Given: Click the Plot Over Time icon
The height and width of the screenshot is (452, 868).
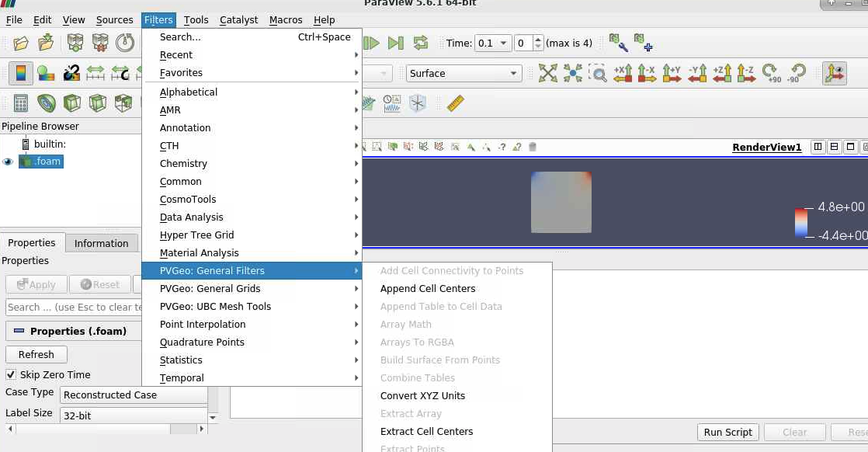Looking at the screenshot, I should click(x=392, y=103).
